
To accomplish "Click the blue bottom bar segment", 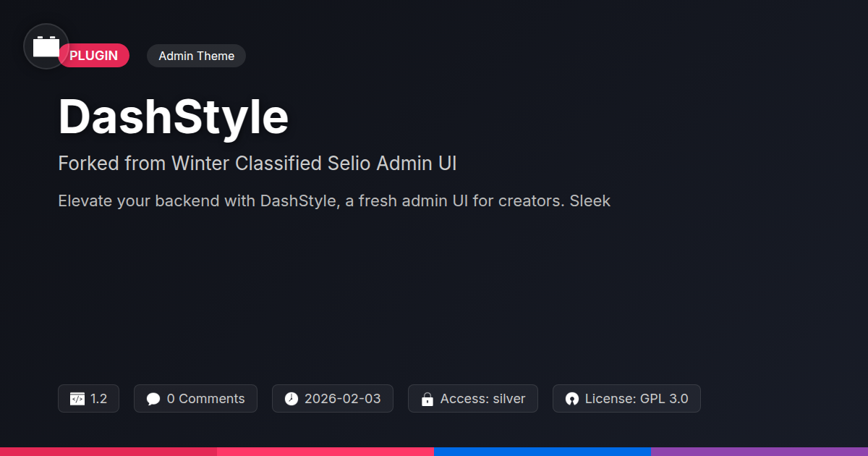I will point(542,451).
